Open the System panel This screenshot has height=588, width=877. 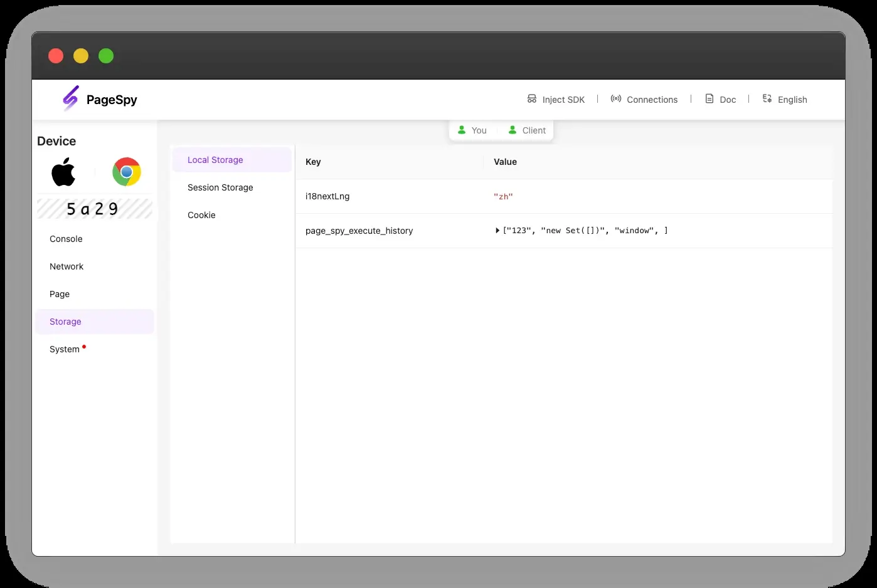tap(95, 349)
